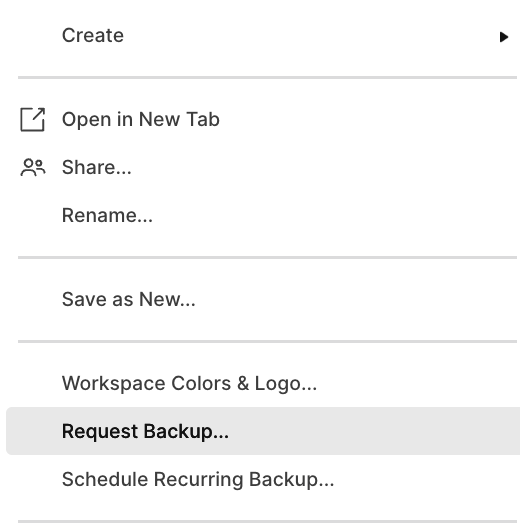
Task: Choose Rename... from the menu
Action: (263, 215)
